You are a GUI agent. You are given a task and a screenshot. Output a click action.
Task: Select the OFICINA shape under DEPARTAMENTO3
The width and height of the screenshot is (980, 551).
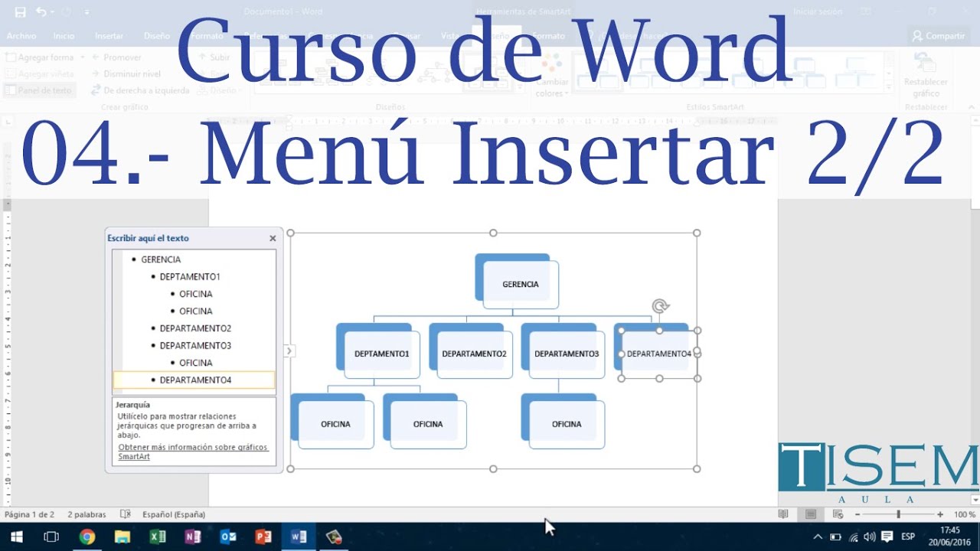567,424
